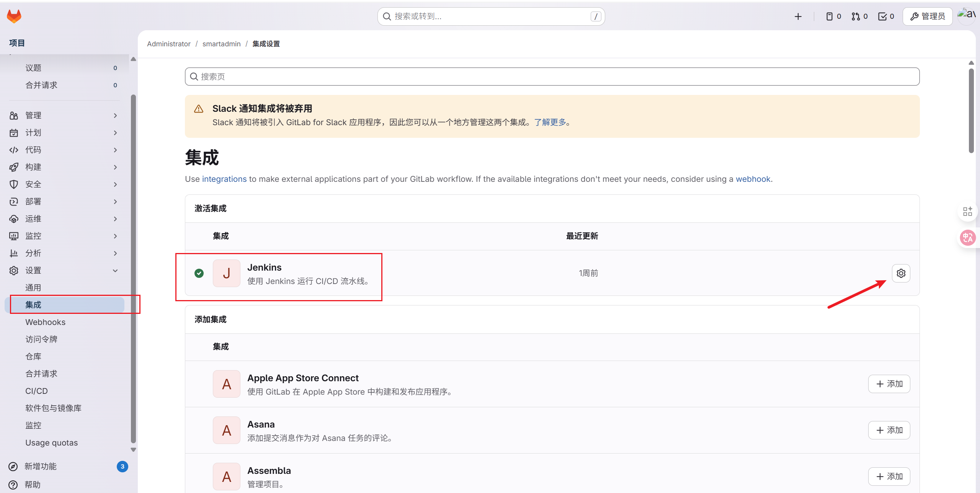The width and height of the screenshot is (980, 493).
Task: Click Jenkins green active status check
Action: coord(199,273)
